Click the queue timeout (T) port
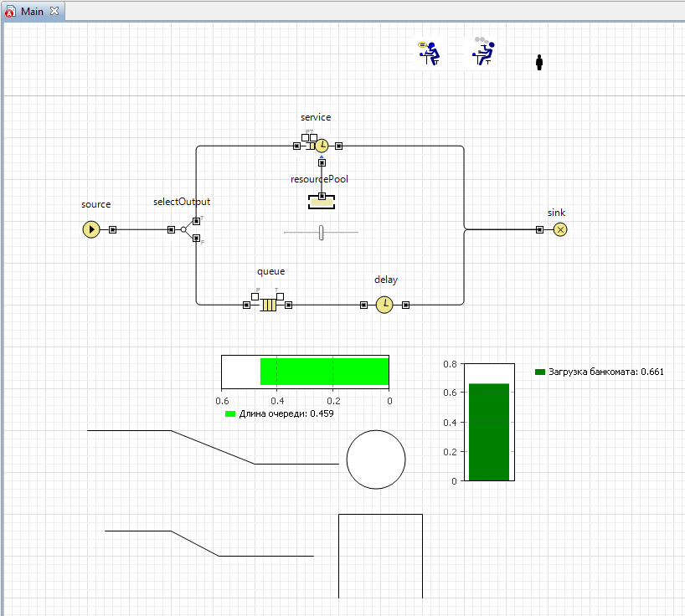685x616 pixels. click(x=280, y=297)
